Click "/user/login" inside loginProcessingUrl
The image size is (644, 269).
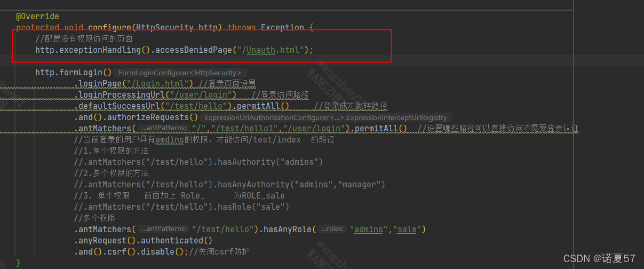pyautogui.click(x=201, y=95)
